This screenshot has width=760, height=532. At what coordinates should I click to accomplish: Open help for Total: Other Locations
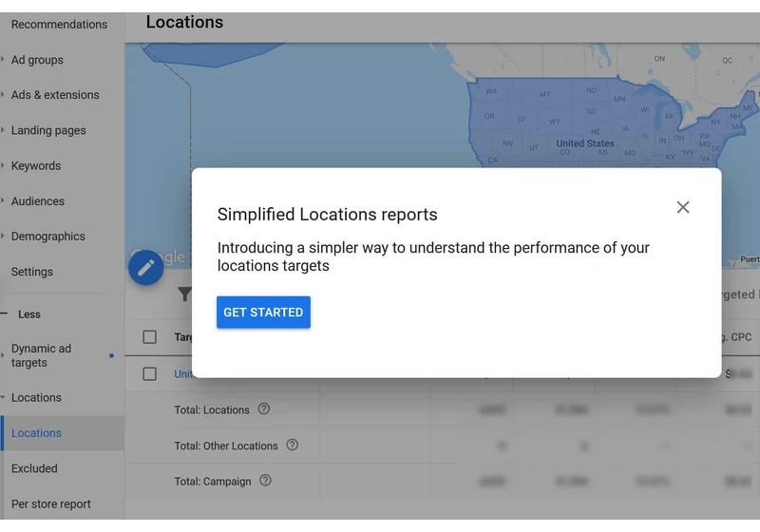pos(293,445)
